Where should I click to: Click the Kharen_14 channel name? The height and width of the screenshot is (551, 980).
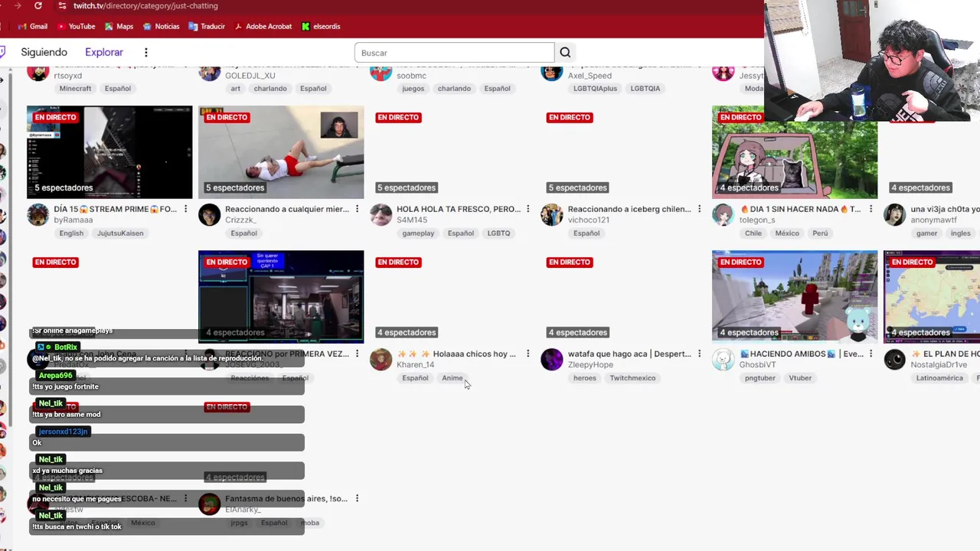[x=415, y=365]
